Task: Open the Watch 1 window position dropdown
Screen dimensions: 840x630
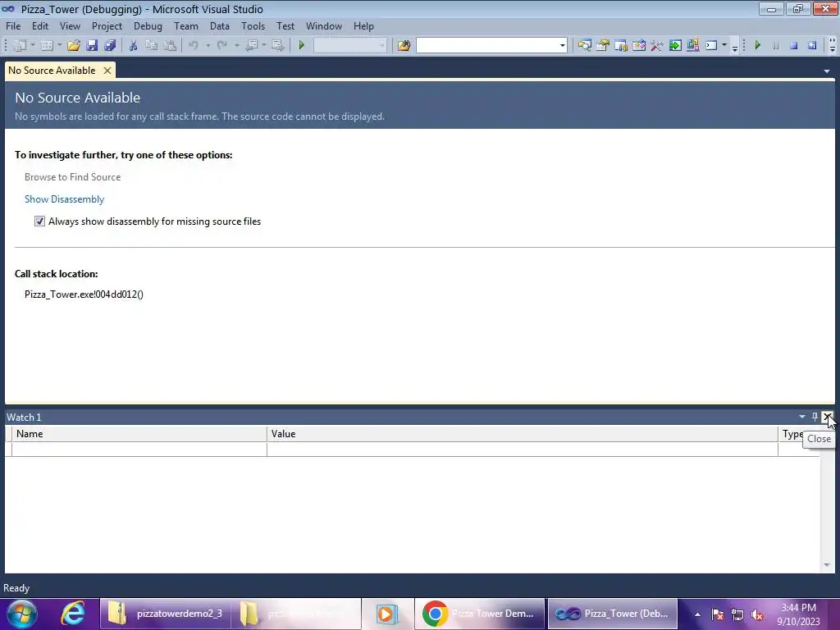Action: pyautogui.click(x=802, y=417)
